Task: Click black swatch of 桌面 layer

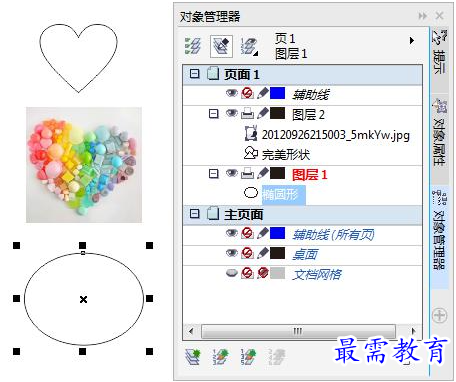Action: pyautogui.click(x=277, y=253)
